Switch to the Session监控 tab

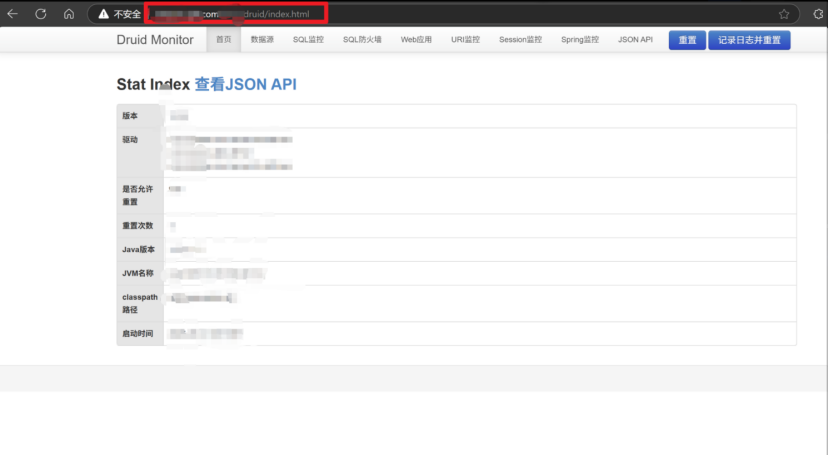click(x=521, y=40)
